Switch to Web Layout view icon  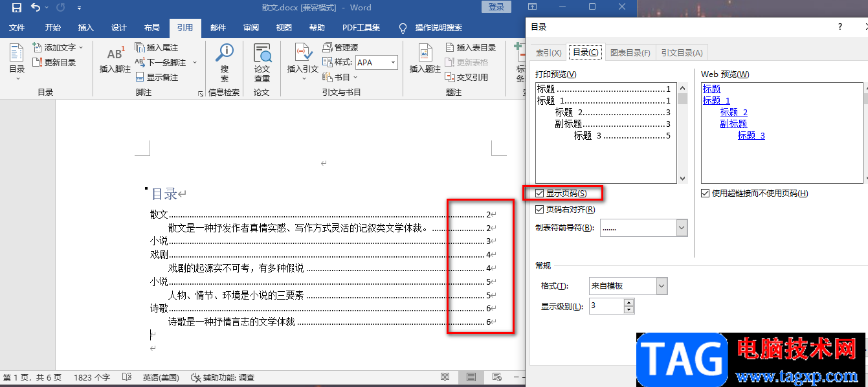coord(497,377)
